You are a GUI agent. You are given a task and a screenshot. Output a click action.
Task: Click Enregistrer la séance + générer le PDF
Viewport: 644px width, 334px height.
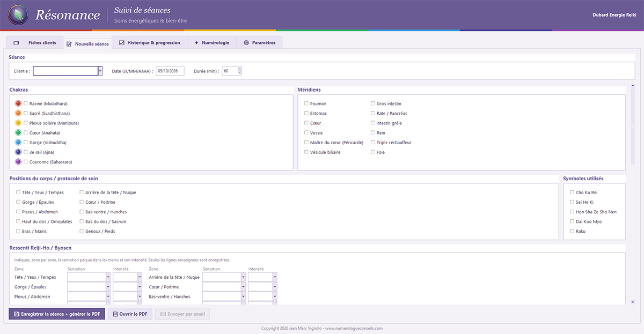(57, 314)
